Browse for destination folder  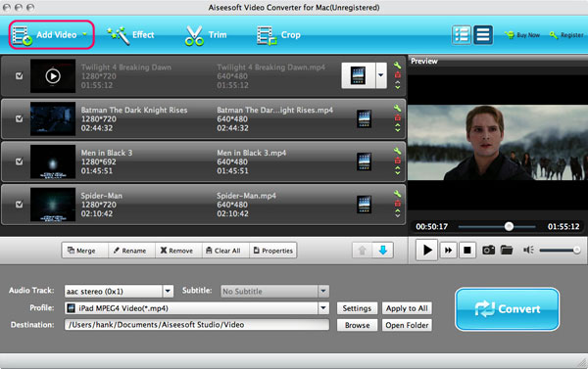click(x=357, y=325)
